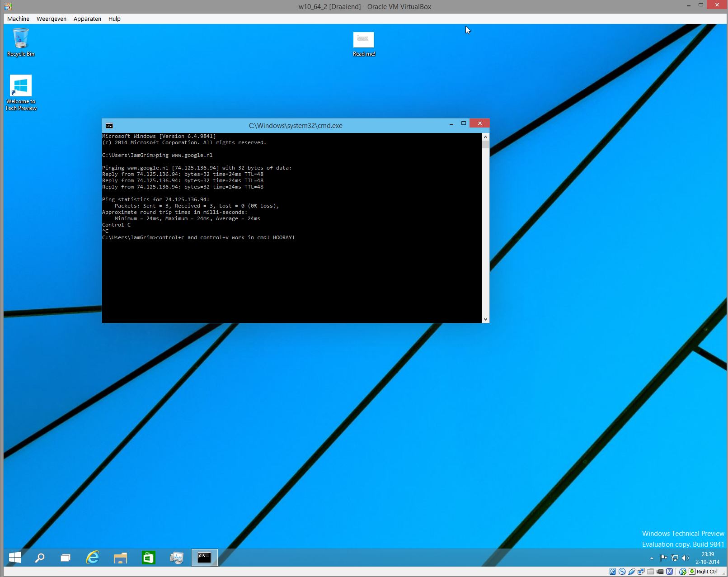Open the Windows Store taskbar icon

(148, 558)
